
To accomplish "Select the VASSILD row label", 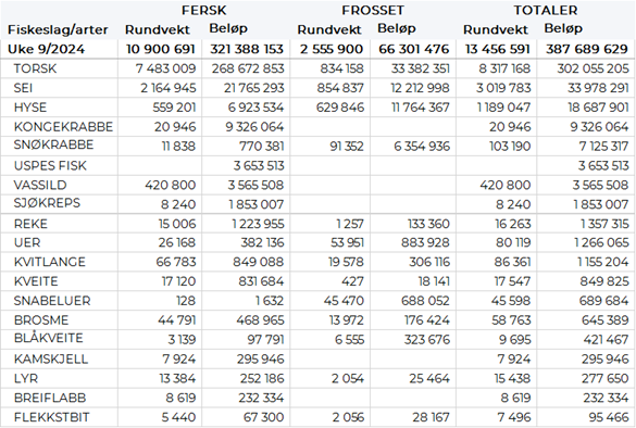I will (42, 184).
